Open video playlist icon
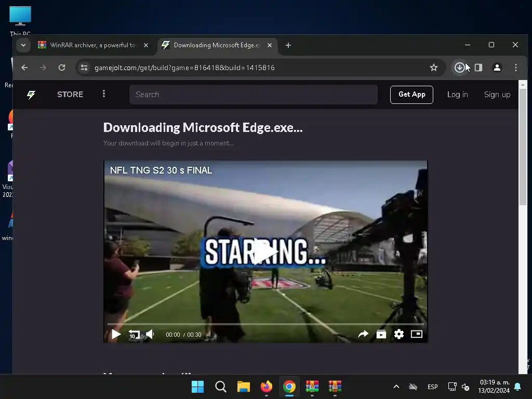 381,334
